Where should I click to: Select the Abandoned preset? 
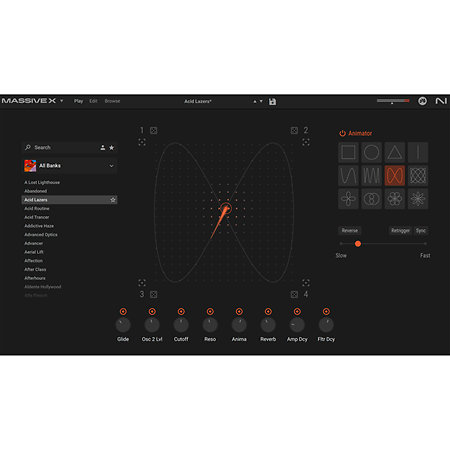coord(36,191)
